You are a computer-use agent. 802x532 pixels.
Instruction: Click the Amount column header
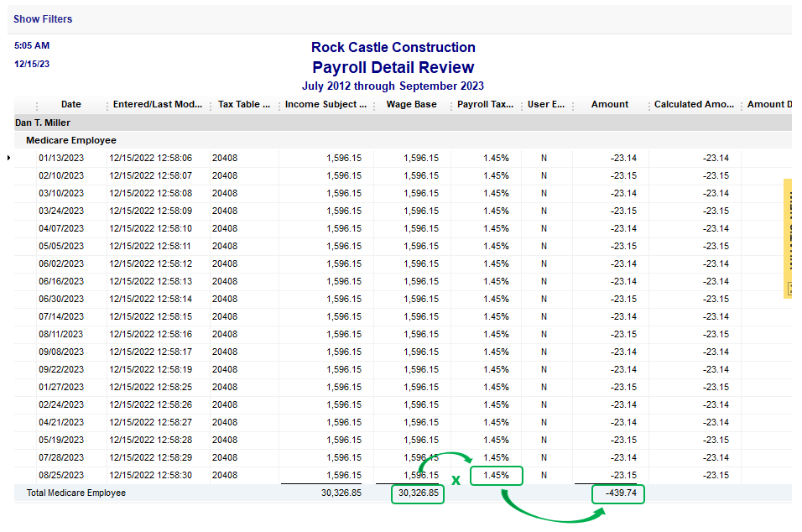click(x=609, y=105)
